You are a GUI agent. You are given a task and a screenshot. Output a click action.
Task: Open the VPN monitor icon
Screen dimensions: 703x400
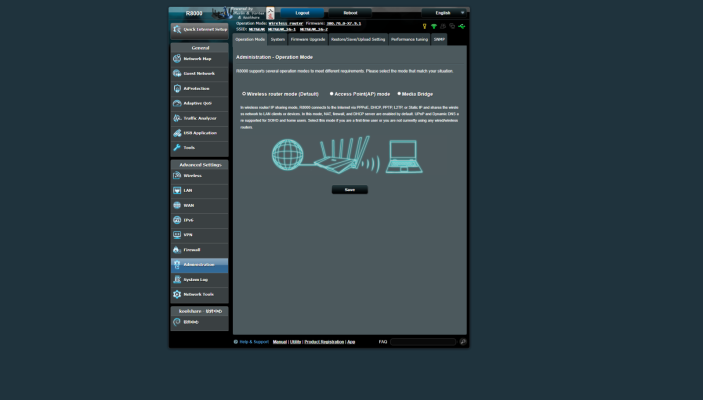coord(177,235)
